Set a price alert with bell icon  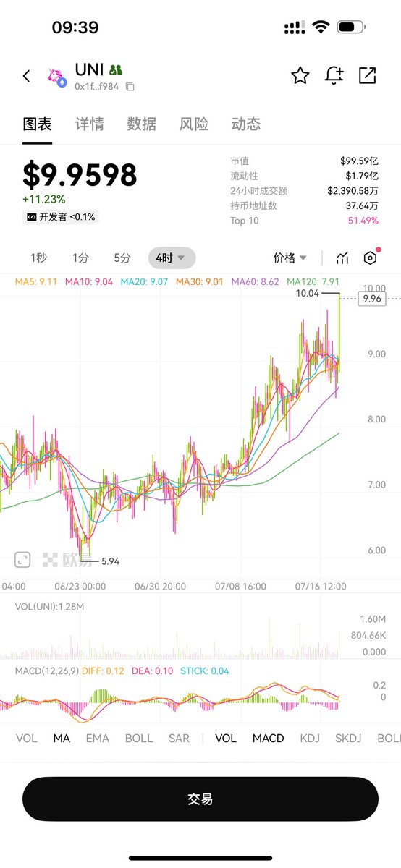[x=334, y=75]
